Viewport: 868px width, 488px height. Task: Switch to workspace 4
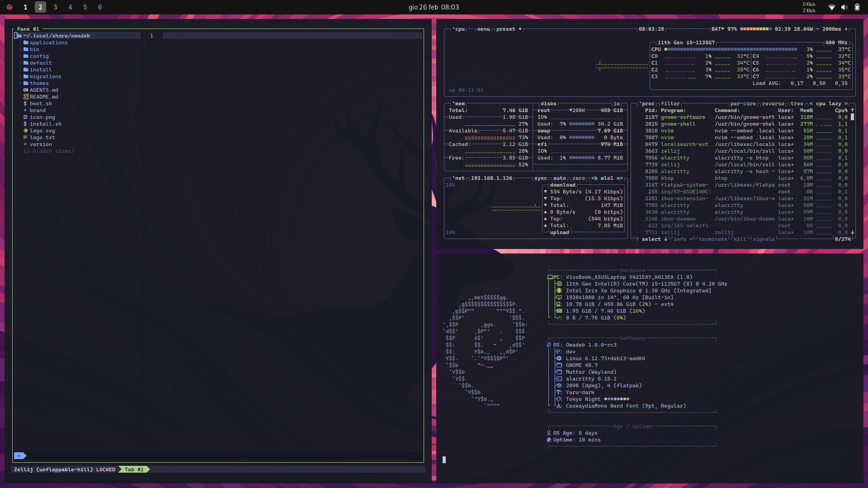pyautogui.click(x=70, y=7)
